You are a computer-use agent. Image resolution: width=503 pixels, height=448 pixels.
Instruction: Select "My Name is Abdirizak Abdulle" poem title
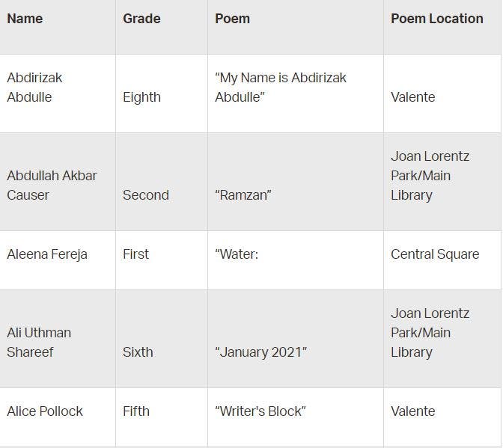tap(281, 88)
